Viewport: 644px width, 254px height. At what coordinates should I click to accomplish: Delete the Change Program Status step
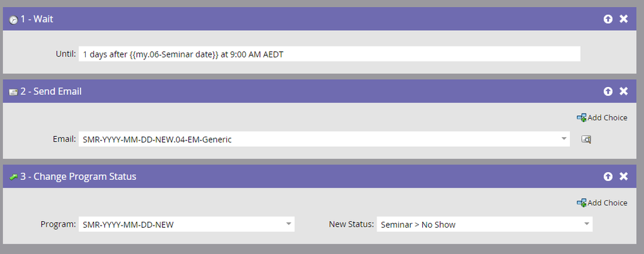[623, 177]
